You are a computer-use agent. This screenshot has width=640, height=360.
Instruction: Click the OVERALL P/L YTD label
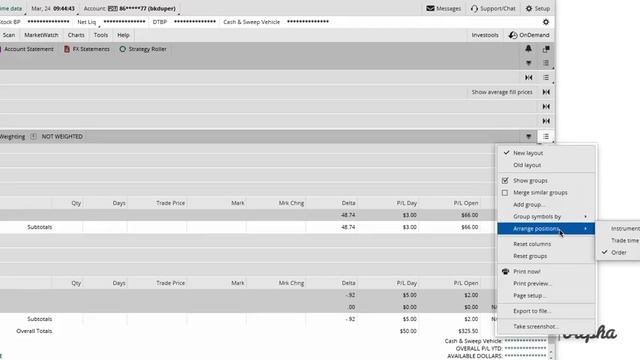pos(479,349)
